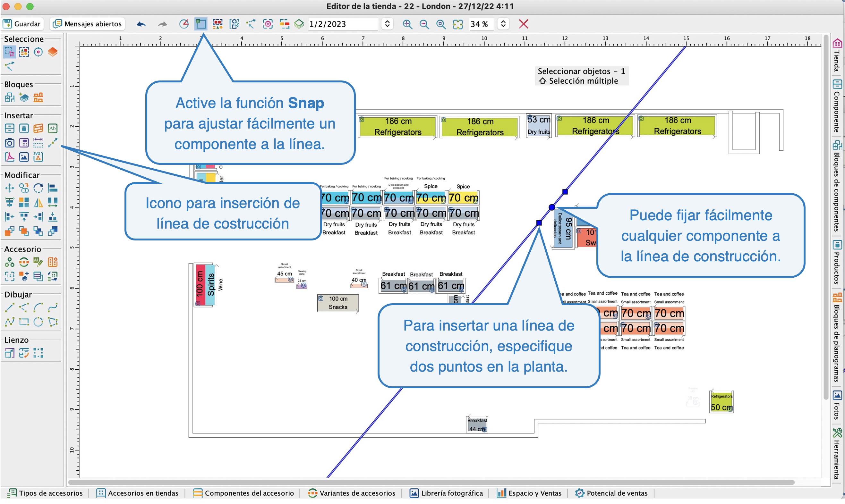Click Componentes del accesorio bottom button
This screenshot has width=845, height=504.
coord(243,493)
